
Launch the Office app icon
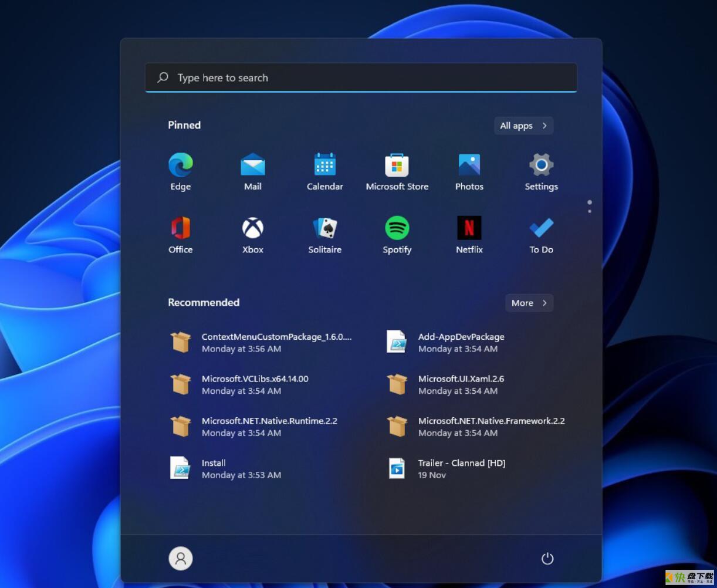tap(181, 228)
